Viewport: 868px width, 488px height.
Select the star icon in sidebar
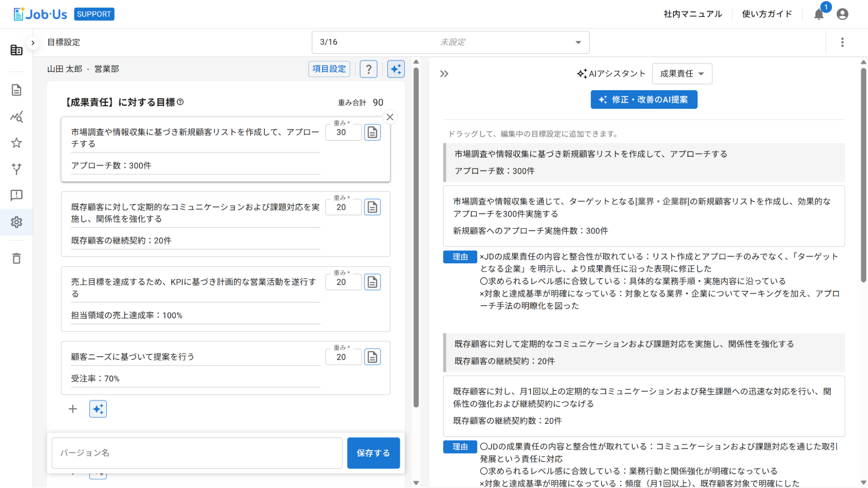click(x=17, y=143)
